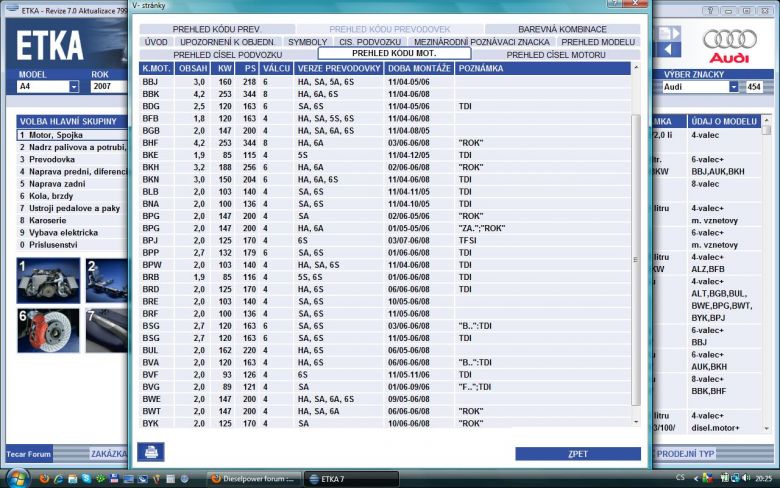Select main group 8 Karoserie
The width and height of the screenshot is (780, 488).
72,220
